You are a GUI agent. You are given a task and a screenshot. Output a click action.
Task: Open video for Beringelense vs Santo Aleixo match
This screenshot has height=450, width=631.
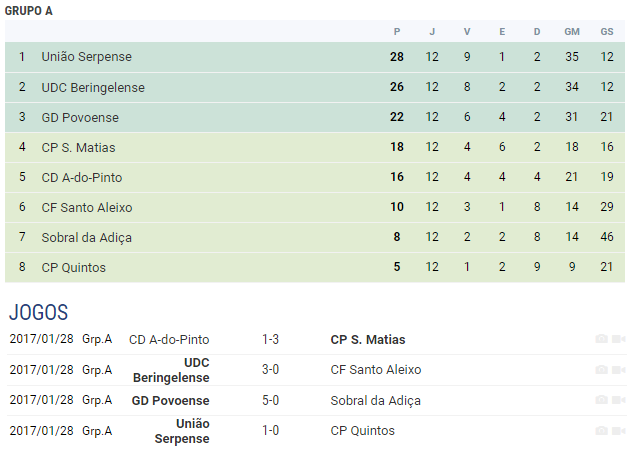[619, 370]
